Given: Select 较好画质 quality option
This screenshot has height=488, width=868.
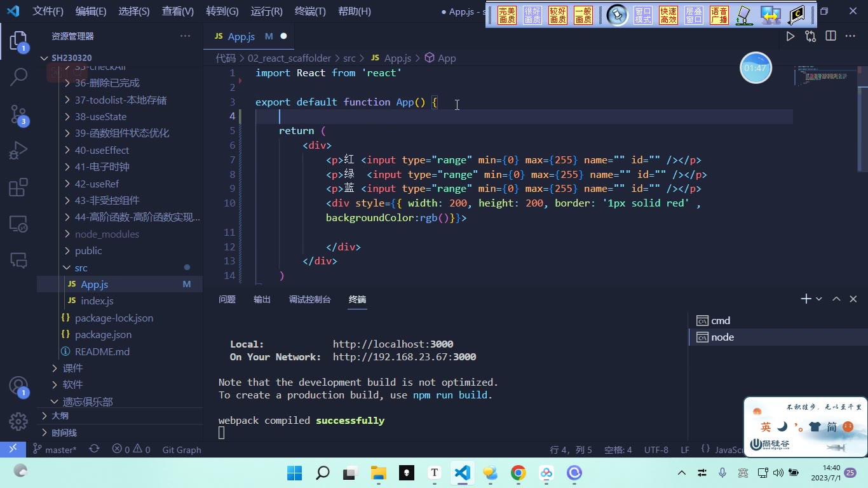Looking at the screenshot, I should (x=558, y=15).
